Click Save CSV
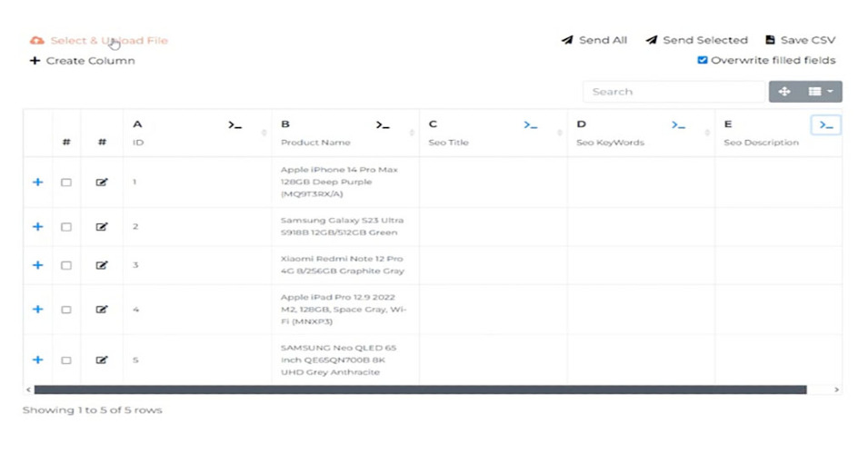 coord(800,40)
